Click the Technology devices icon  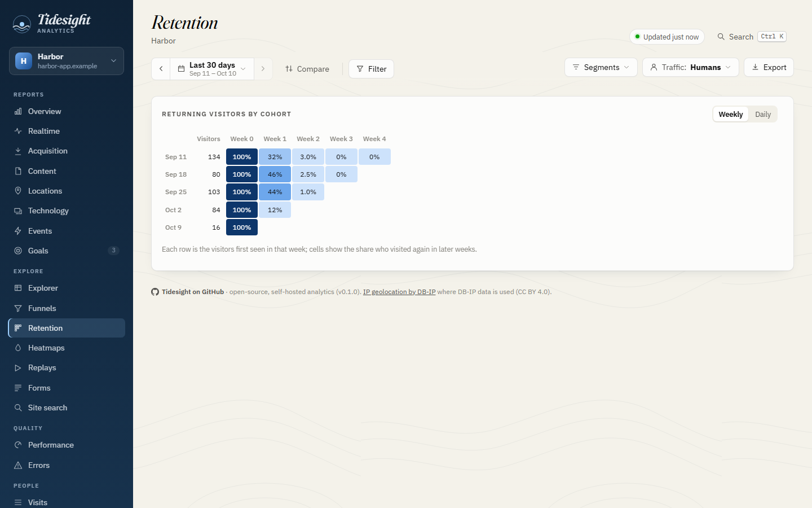tap(18, 211)
